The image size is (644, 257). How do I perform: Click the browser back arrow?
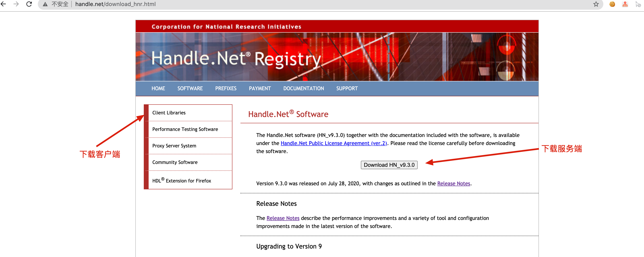(3, 4)
